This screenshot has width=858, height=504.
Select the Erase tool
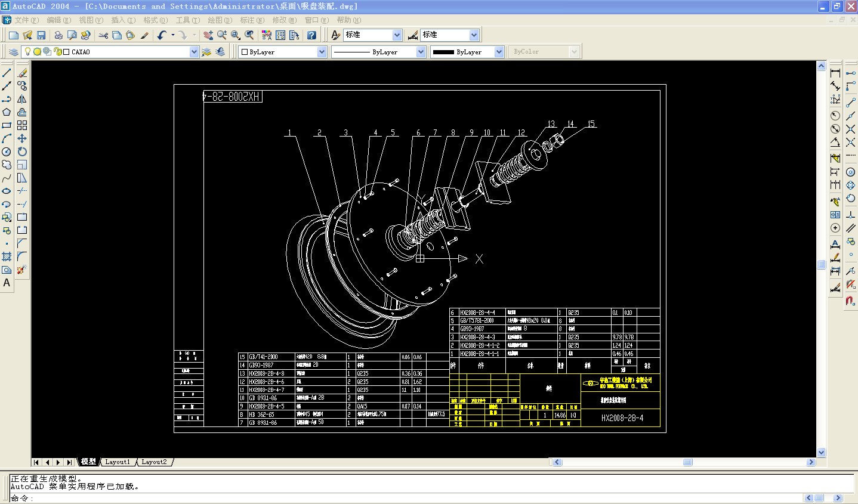(x=22, y=73)
